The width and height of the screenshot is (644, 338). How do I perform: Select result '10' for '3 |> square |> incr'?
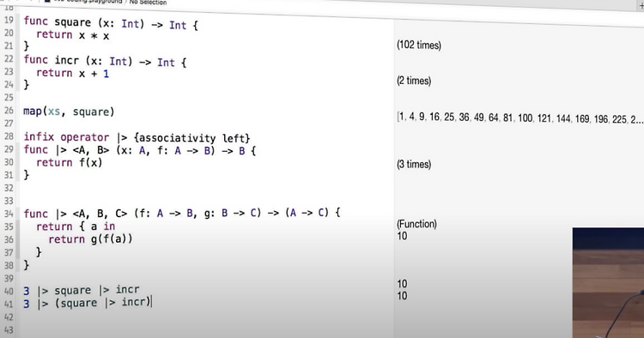click(x=402, y=284)
